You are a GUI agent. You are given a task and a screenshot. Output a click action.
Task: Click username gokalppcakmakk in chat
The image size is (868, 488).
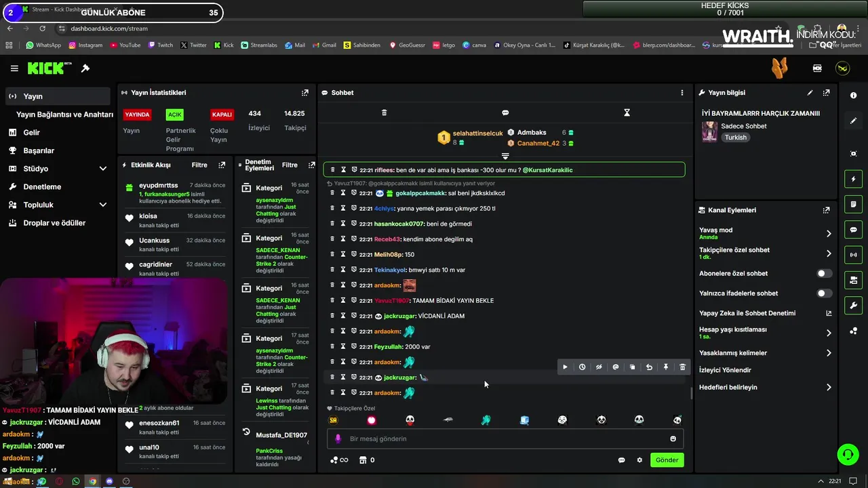pyautogui.click(x=421, y=193)
